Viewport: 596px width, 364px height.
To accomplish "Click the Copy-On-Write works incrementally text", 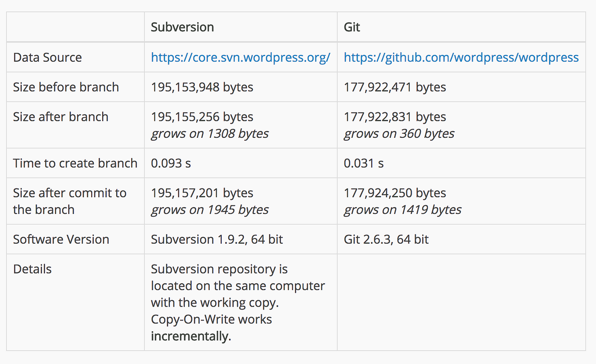I will tap(212, 328).
